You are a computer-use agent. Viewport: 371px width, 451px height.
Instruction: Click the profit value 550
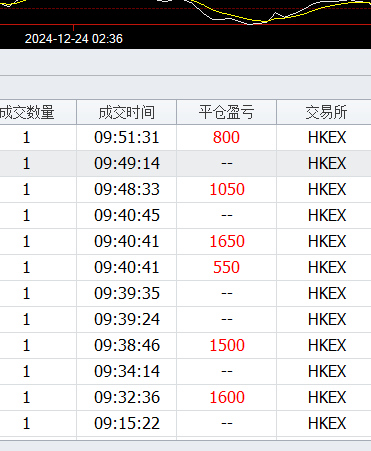(226, 267)
